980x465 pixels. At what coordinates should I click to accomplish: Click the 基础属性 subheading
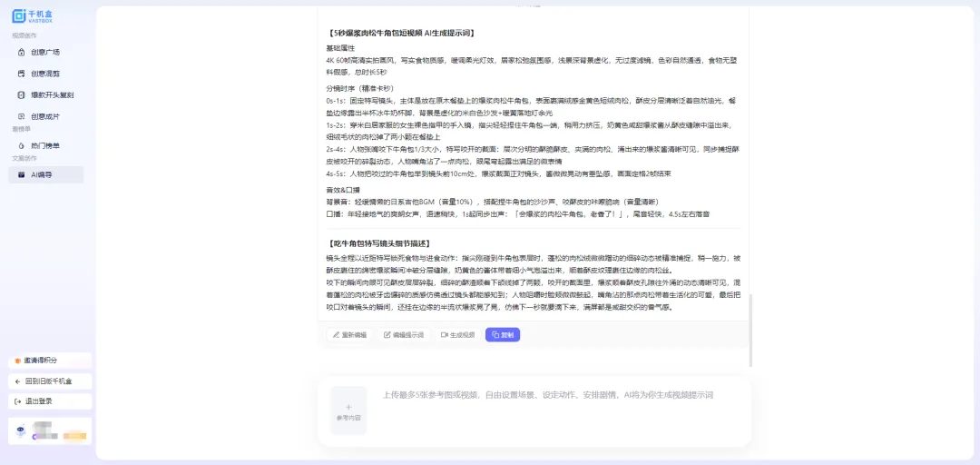coord(340,48)
